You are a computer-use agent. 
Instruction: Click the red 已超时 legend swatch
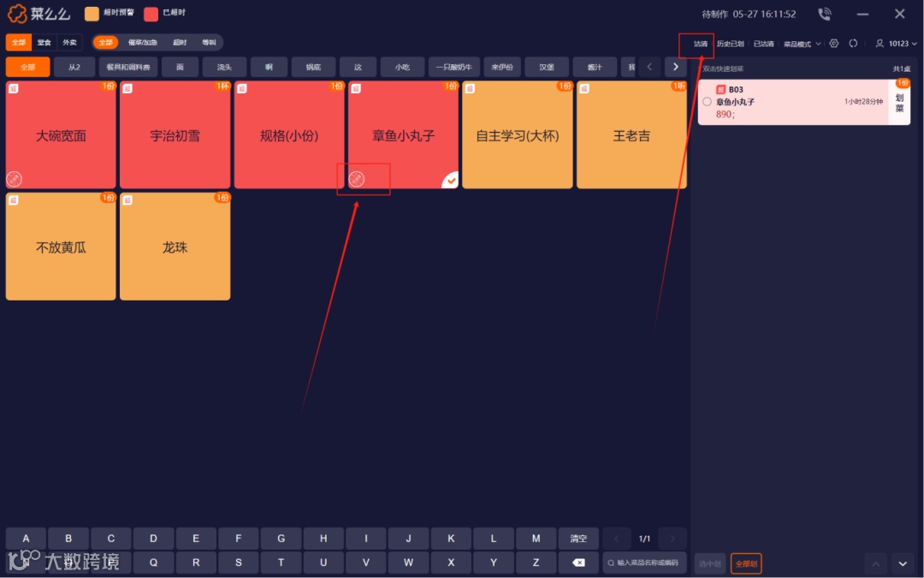(x=151, y=14)
